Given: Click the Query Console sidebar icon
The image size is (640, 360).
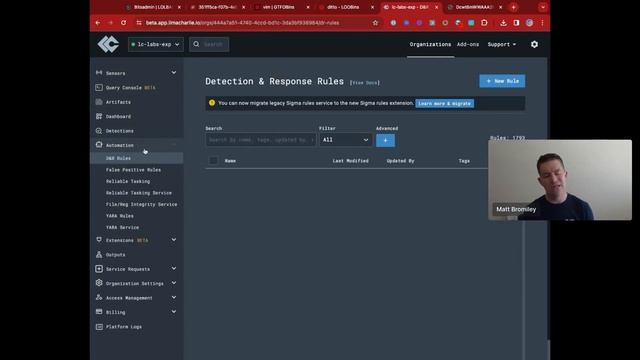Looking at the screenshot, I should coord(99,87).
